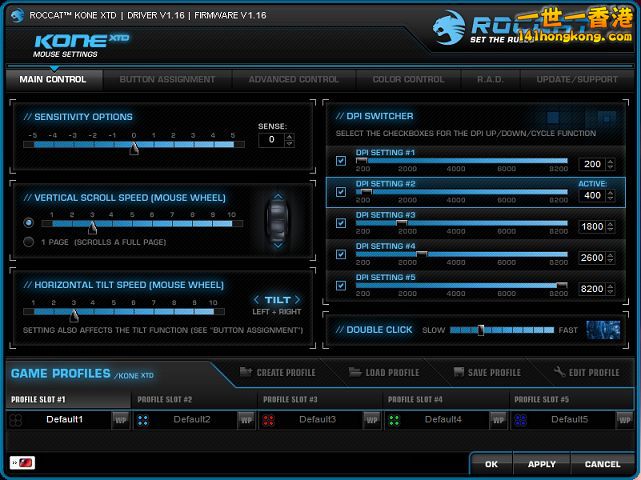Click the dots icon beside Default1
This screenshot has width=641, height=480.
point(16,420)
